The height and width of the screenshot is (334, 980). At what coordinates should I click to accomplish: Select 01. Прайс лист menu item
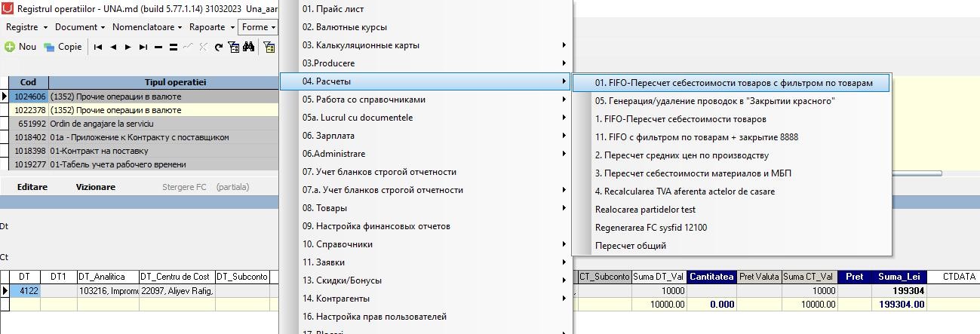click(426, 9)
